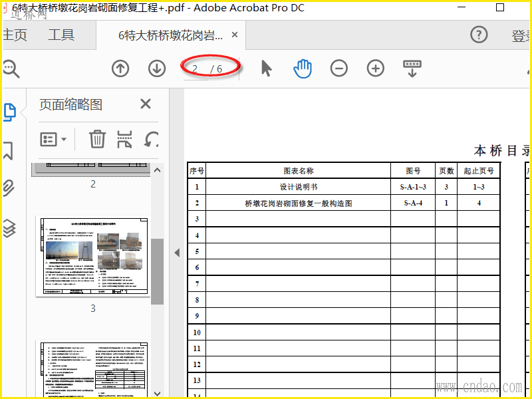Viewport: 532px width, 399px height.
Task: Activate the hand pan tool
Action: pyautogui.click(x=303, y=68)
